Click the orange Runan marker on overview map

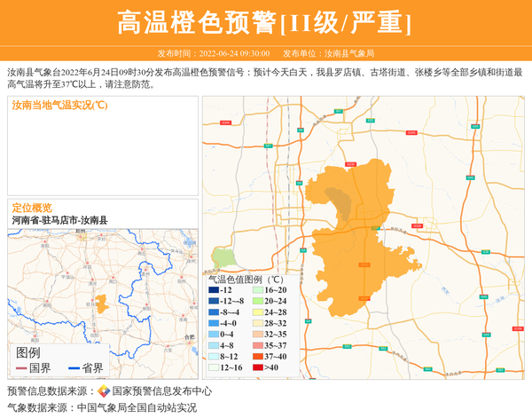tap(102, 304)
